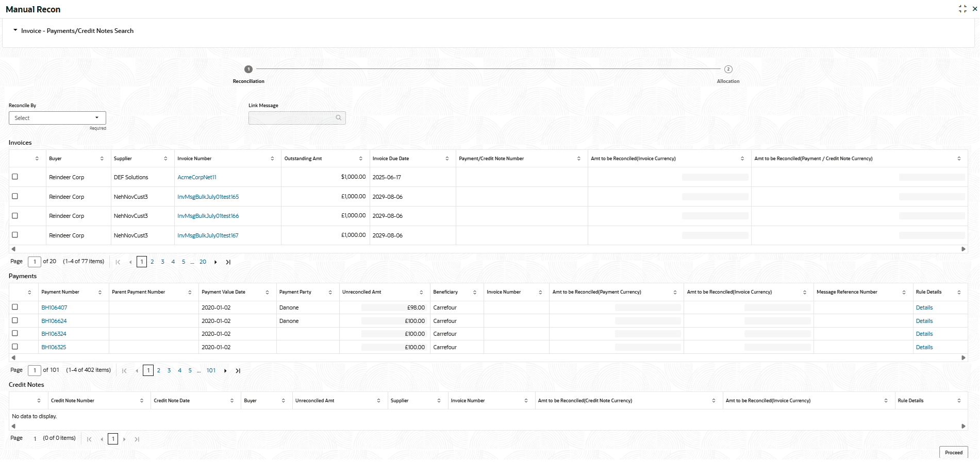Screen dimensions: 980x462
Task: Open invoice link AcmeCorpNet11
Action: point(197,178)
